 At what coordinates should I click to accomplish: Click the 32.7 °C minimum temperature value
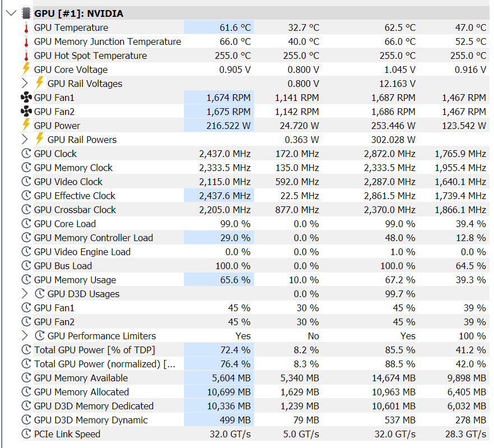[x=303, y=27]
